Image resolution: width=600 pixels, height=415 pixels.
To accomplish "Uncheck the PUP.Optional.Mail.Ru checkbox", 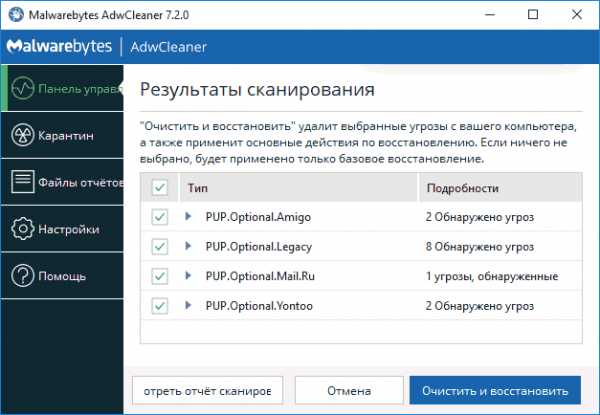I will (160, 276).
